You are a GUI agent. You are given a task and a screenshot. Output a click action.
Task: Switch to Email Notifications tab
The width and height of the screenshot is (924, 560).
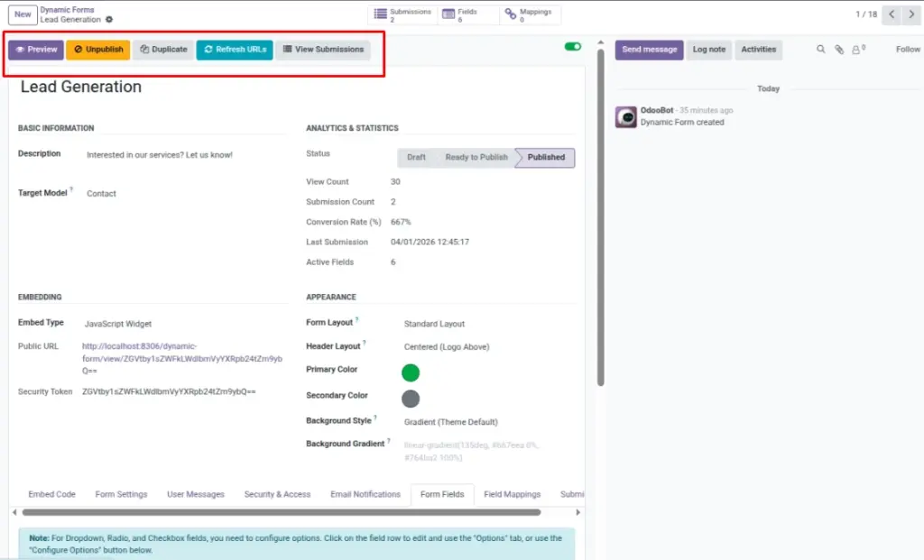[365, 495]
